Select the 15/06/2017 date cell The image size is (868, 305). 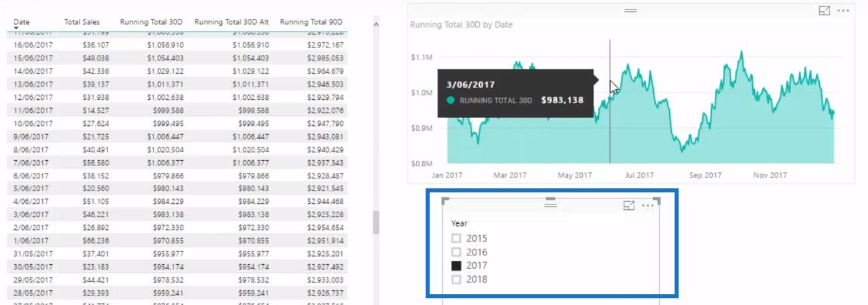click(33, 58)
